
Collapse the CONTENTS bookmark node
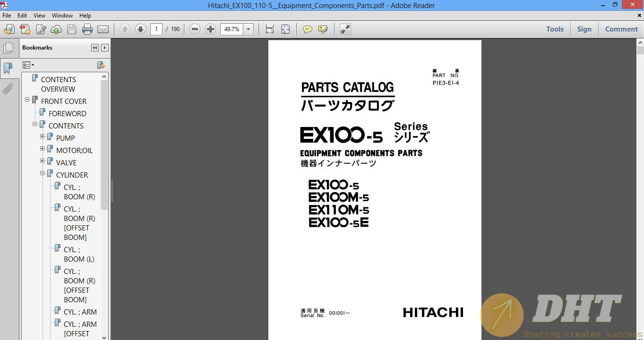[35, 124]
